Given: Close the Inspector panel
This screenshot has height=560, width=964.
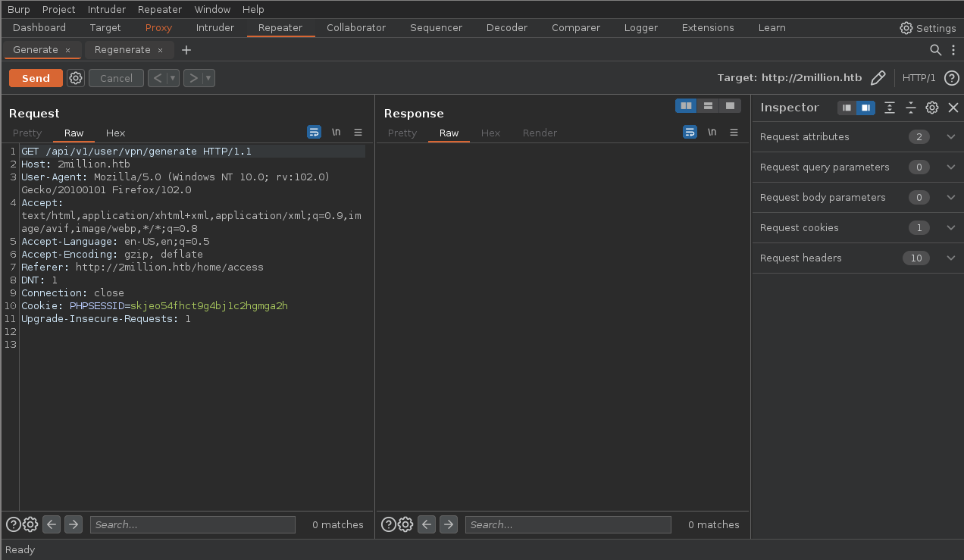Looking at the screenshot, I should pos(953,108).
